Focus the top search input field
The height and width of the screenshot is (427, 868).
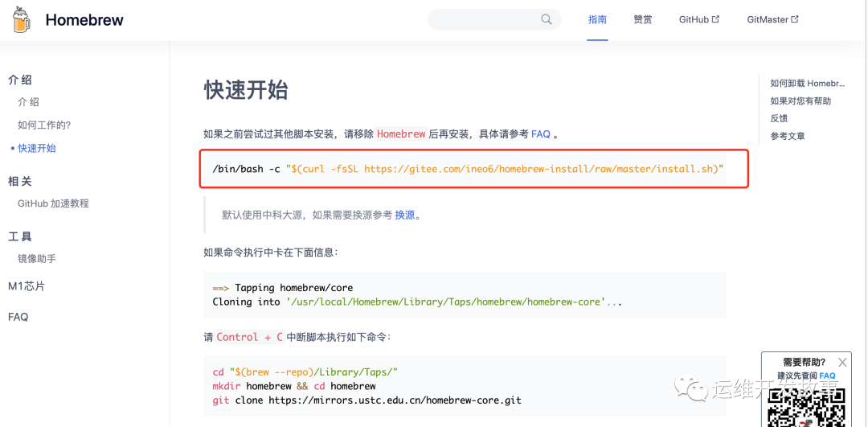click(493, 19)
